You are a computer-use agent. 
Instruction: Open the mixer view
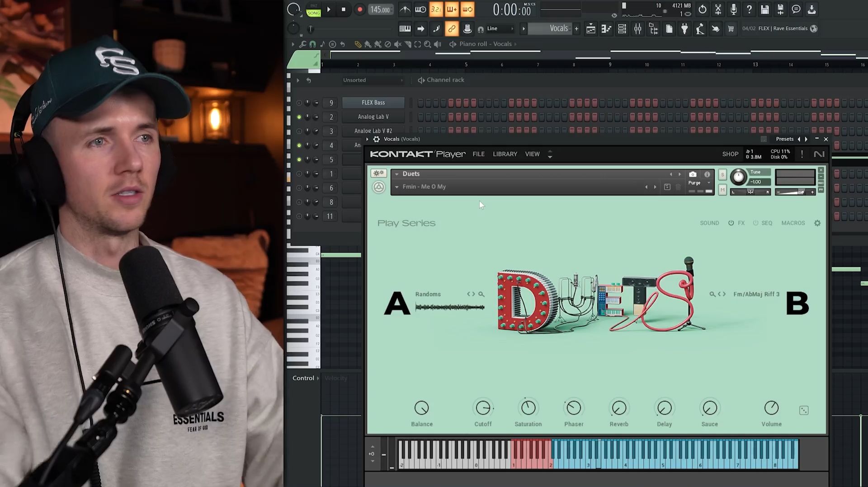click(x=637, y=29)
